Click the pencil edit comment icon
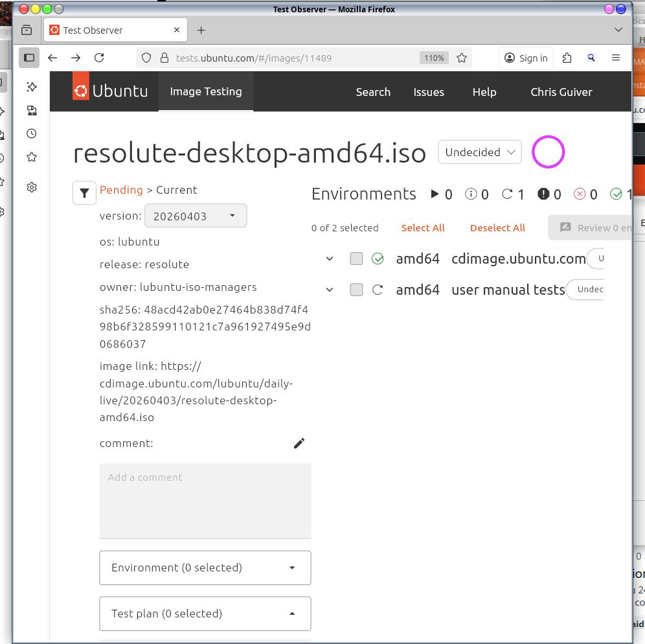645x644 pixels. click(x=299, y=443)
